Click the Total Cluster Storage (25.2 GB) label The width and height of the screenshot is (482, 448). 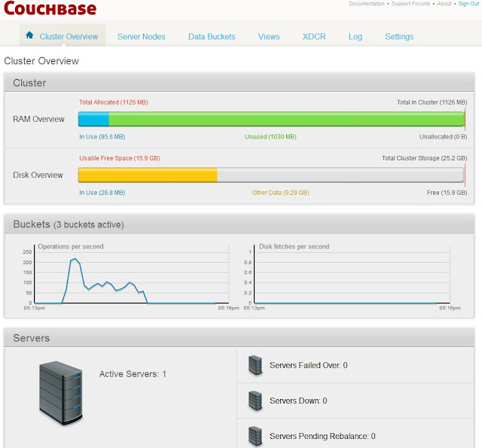425,158
